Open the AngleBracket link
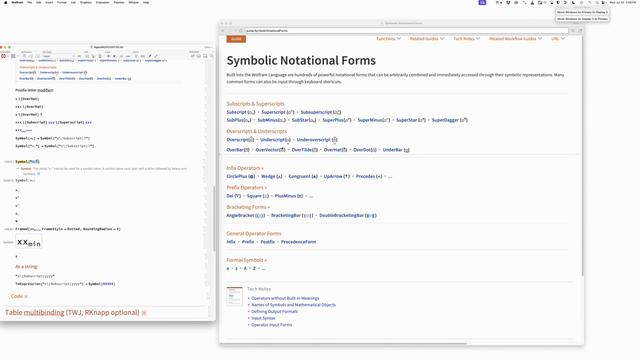640x360 pixels. coord(246,216)
